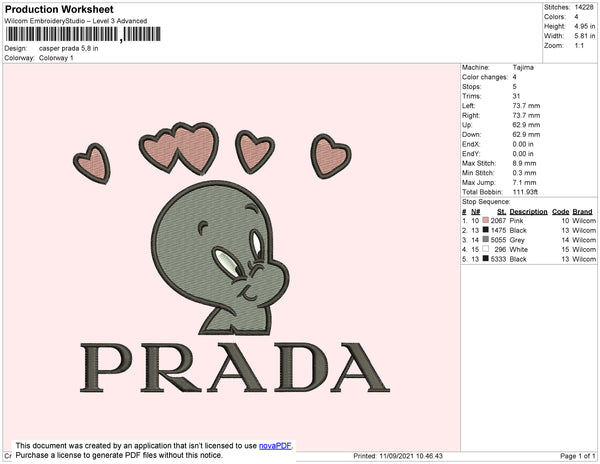This screenshot has width=600, height=464.
Task: Click the design name casper prada 5,8 in
Action: [68, 48]
